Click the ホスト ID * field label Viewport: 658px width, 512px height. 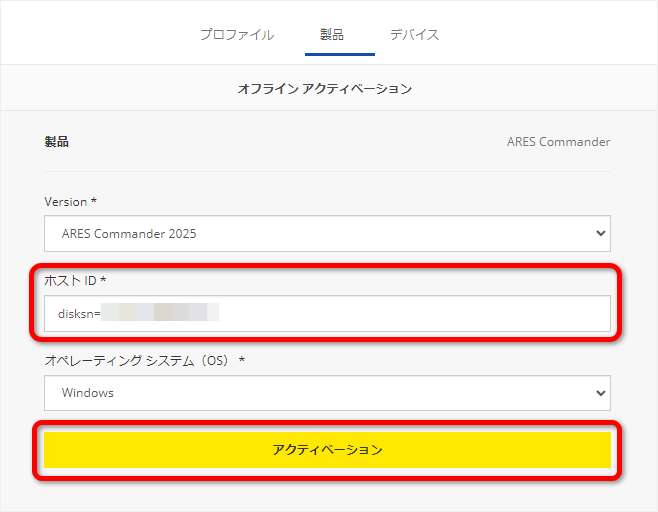pos(75,280)
